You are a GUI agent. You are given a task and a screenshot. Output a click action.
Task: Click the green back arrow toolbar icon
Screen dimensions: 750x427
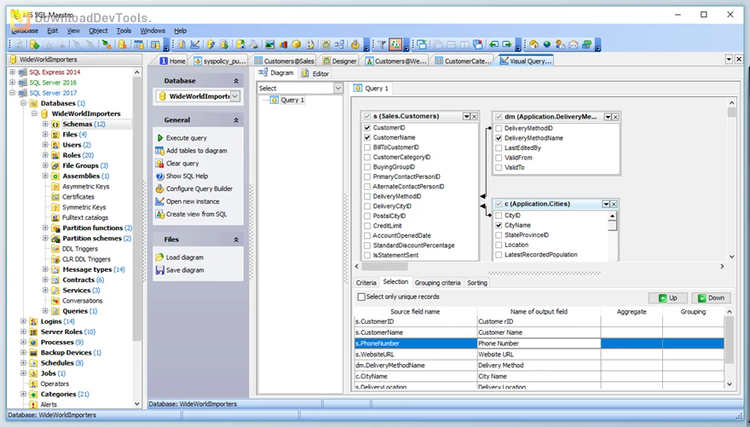point(494,45)
